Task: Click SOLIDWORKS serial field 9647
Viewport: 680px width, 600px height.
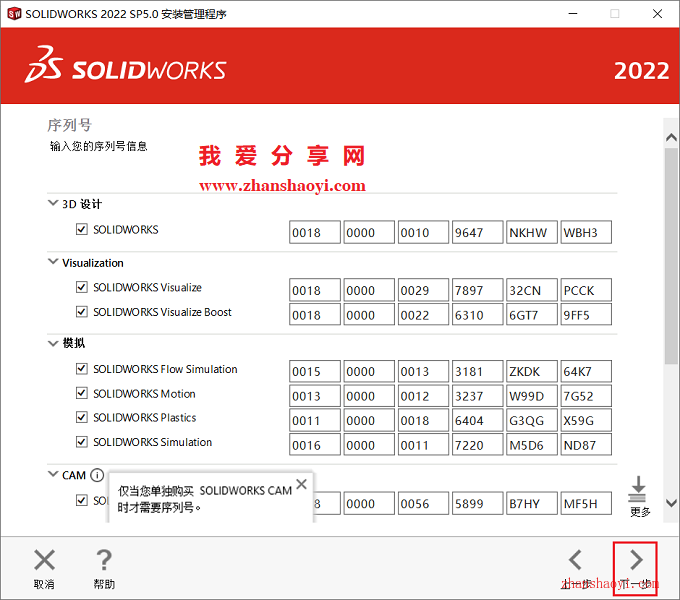Action: (477, 232)
